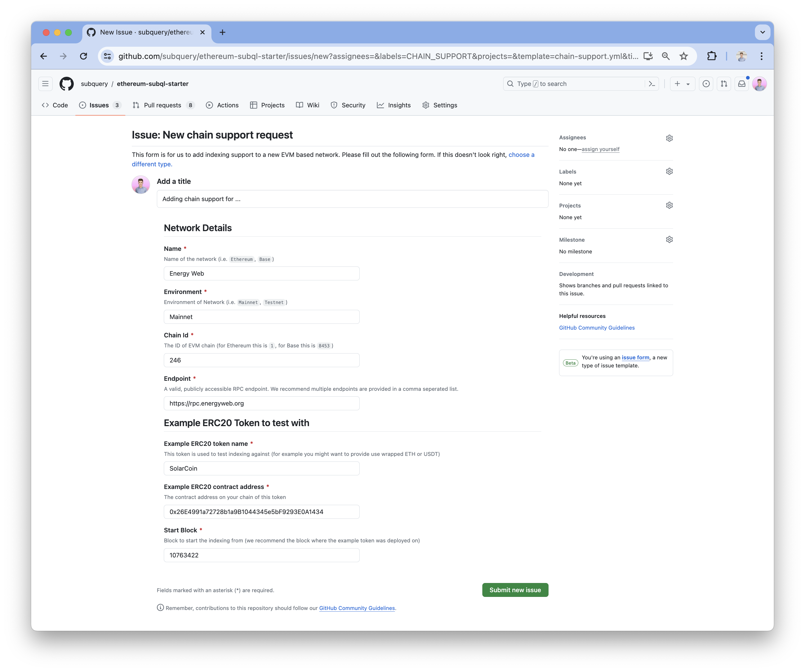The width and height of the screenshot is (805, 672).
Task: Switch to the Issues tab
Action: [100, 105]
